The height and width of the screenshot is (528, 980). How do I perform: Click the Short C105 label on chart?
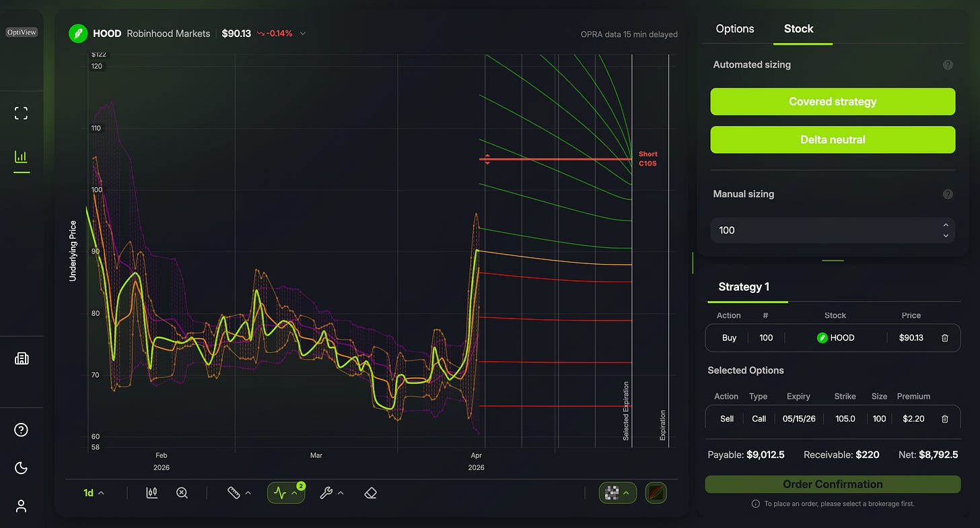pos(647,159)
